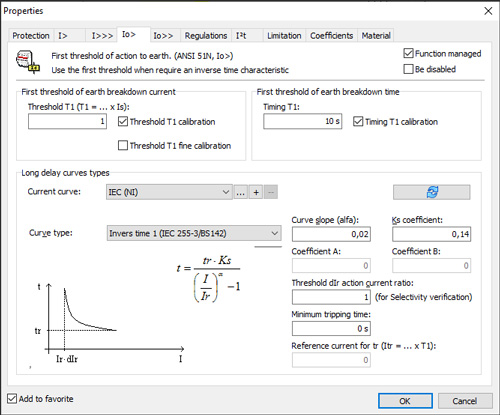The image size is (500, 415).
Task: Expand the Curve type dropdown list
Action: pos(194,233)
